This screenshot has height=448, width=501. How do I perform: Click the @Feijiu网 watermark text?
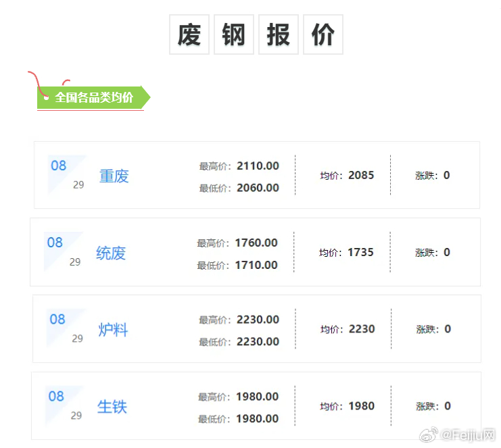pos(469,436)
